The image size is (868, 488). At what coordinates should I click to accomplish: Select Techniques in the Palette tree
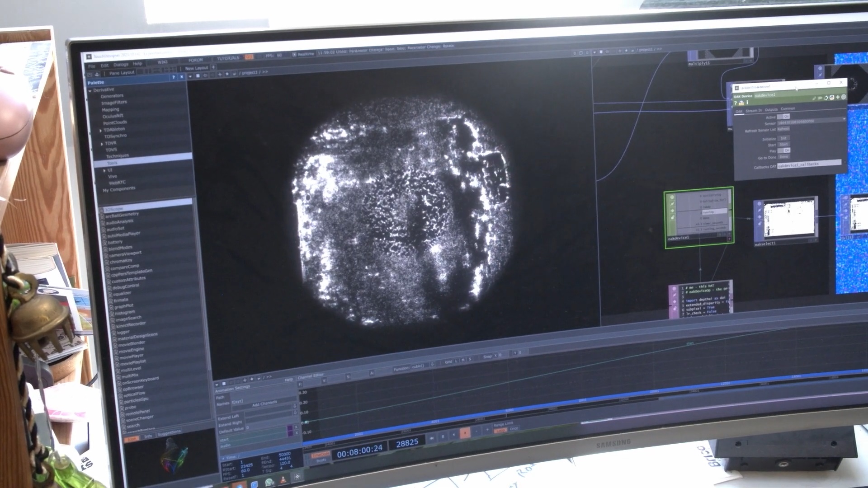[x=118, y=156]
